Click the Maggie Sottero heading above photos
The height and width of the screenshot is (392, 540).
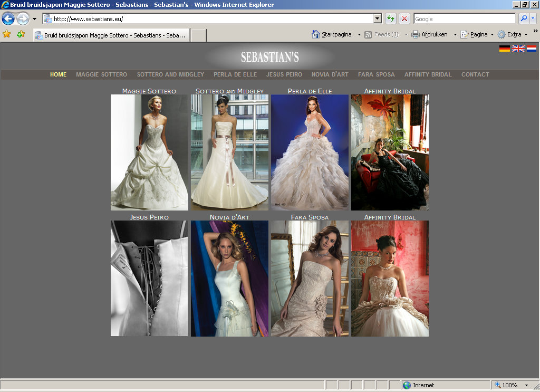coord(149,91)
